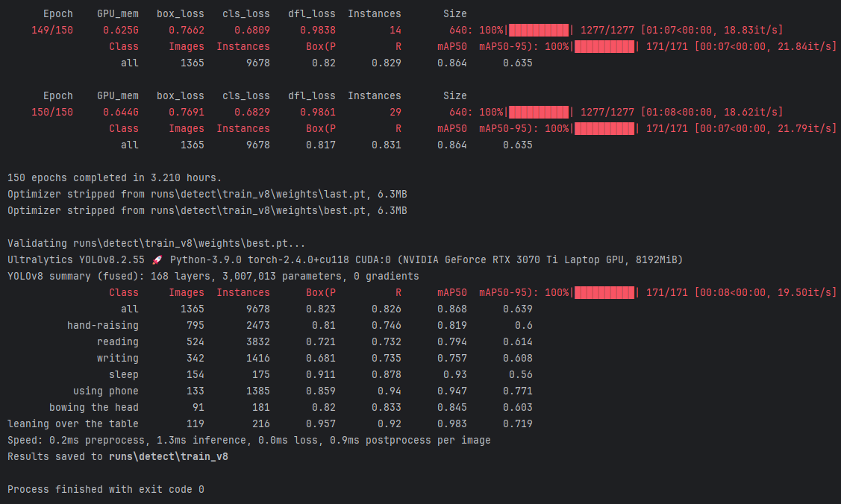Select the 'hand-raising' class name
841x504 pixels.
103,325
